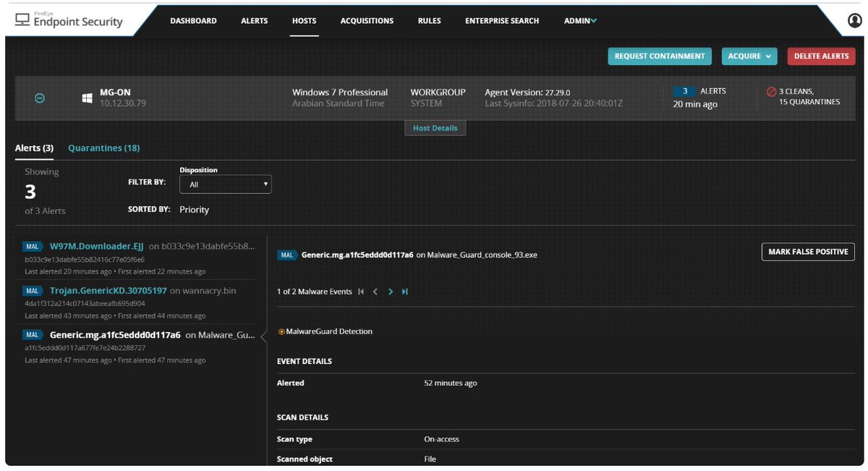Click the Windows logo icon beside MG-ON
The height and width of the screenshot is (471, 868).
pos(88,98)
